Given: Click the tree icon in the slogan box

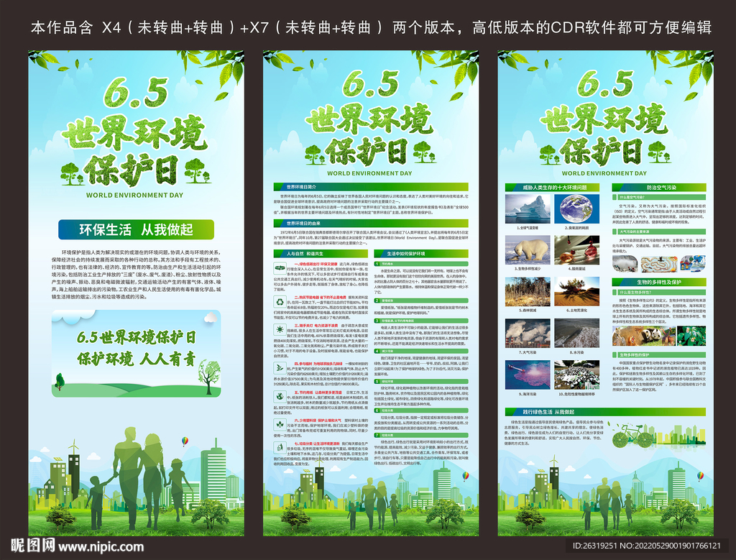Looking at the screenshot, I should [x=208, y=375].
